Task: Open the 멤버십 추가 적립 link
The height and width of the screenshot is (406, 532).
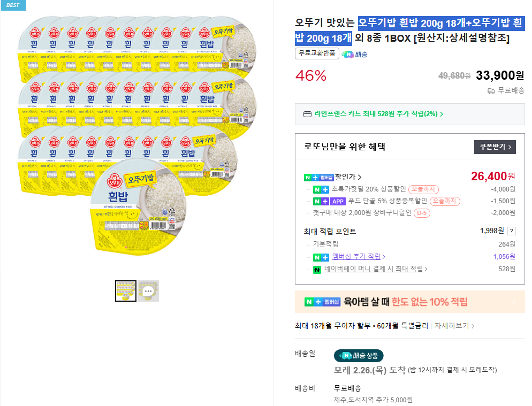Action: (356, 257)
